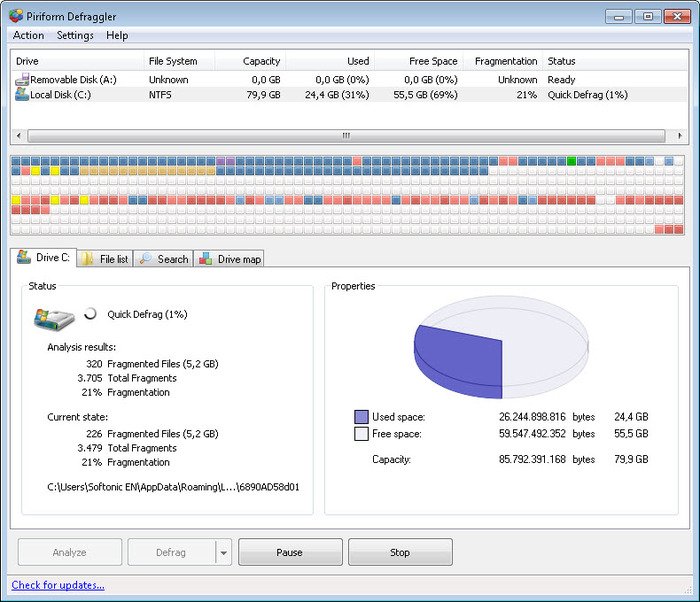Click the 79,9 GB capacity cell for C:
This screenshot has width=700, height=602.
point(263,95)
